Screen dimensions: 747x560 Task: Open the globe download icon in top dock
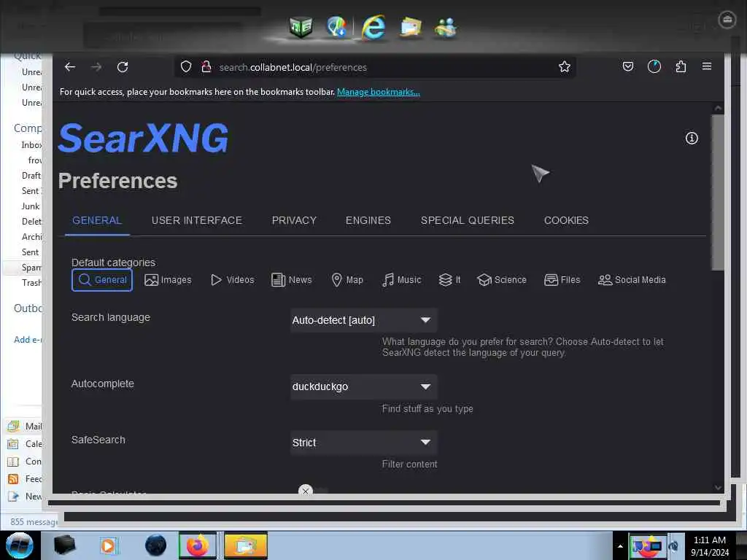pos(336,27)
